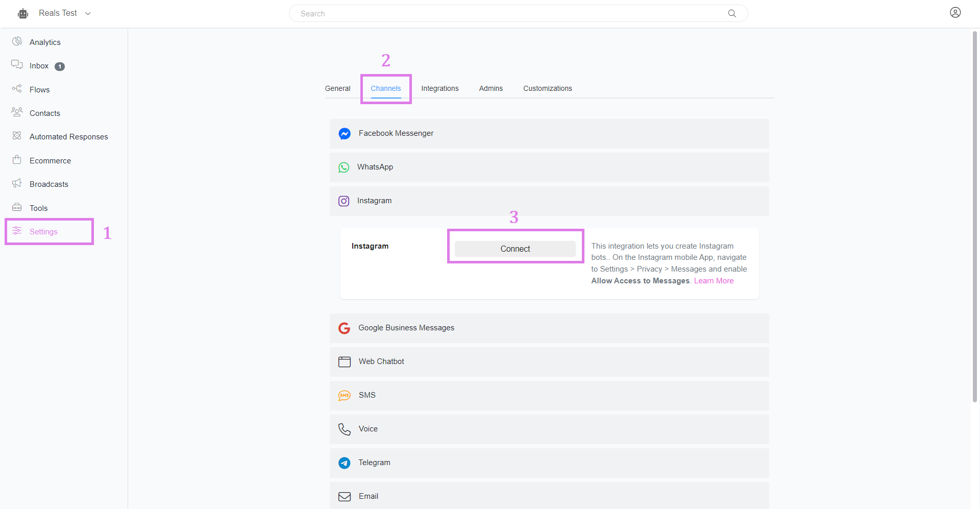Click the Telegram logo icon
Image resolution: width=980 pixels, height=509 pixels.
pyautogui.click(x=345, y=463)
